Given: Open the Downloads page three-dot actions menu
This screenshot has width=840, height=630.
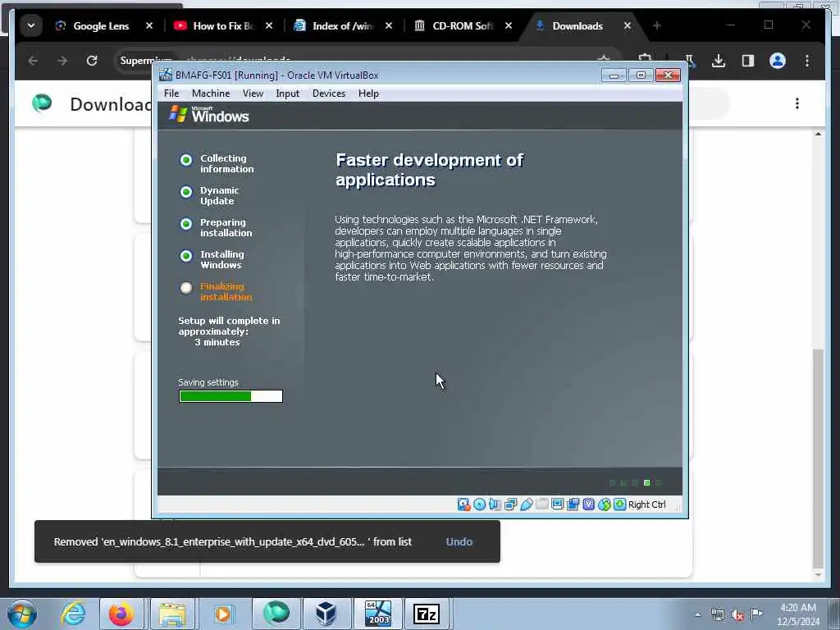Looking at the screenshot, I should click(797, 103).
